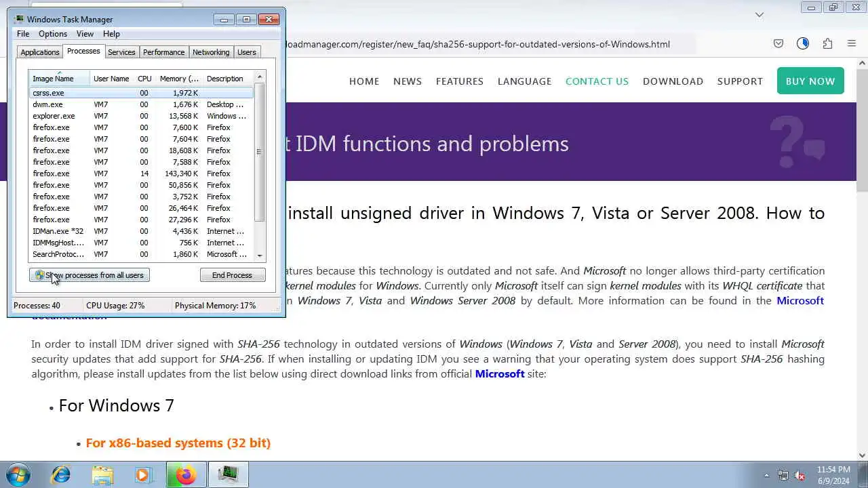Viewport: 868px width, 488px height.
Task: Open Firefox extensions puzzle icon
Action: point(827,44)
